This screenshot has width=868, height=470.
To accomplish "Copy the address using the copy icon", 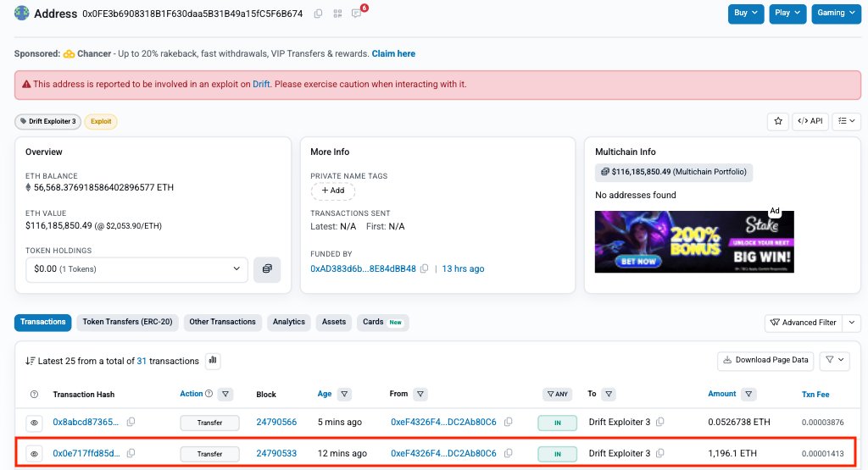I will (x=318, y=14).
